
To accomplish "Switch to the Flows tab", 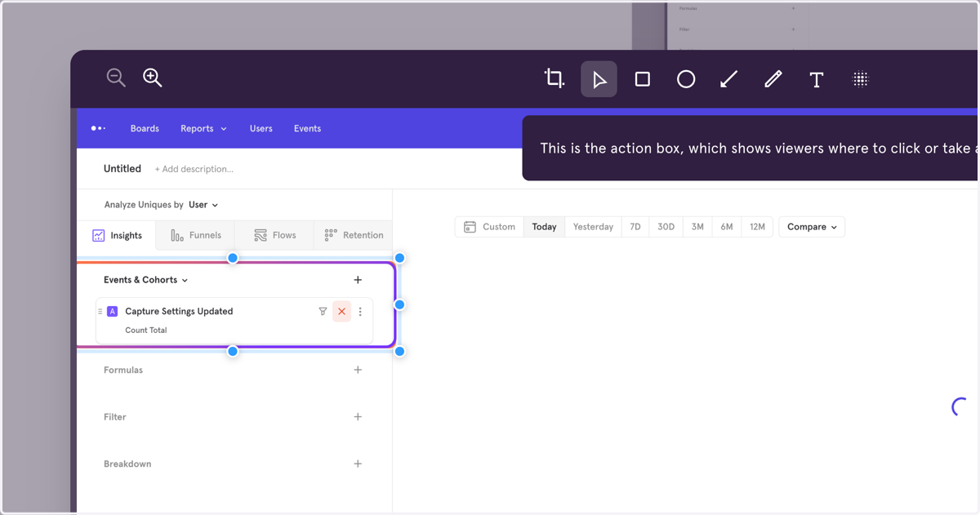I will click(x=274, y=235).
